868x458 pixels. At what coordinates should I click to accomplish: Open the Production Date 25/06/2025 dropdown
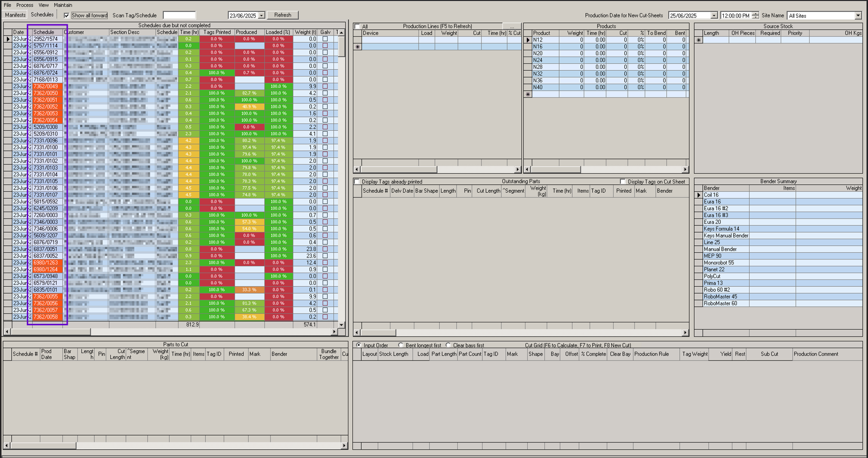714,16
